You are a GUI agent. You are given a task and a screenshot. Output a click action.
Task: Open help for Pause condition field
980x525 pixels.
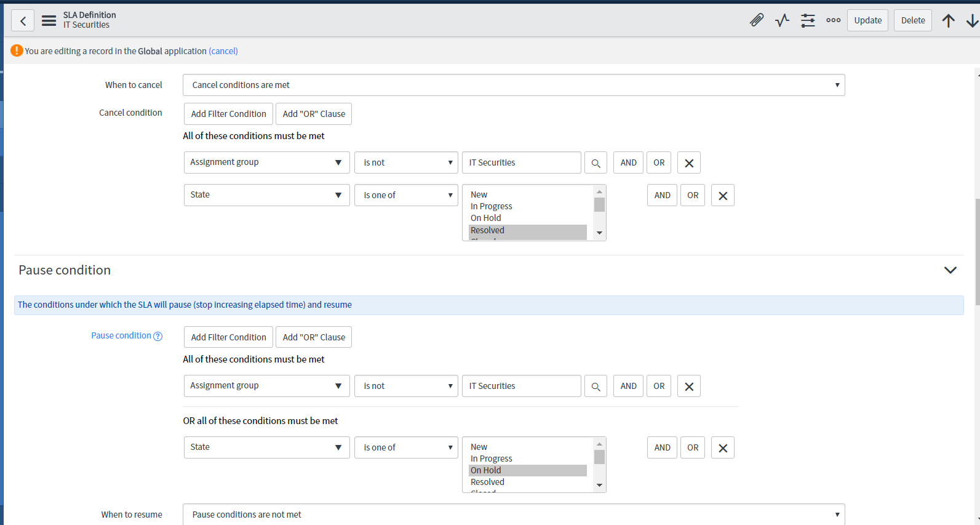158,336
